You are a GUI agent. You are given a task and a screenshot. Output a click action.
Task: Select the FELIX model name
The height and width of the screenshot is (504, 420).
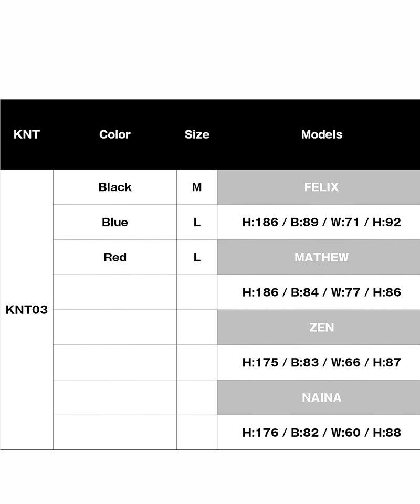pos(321,187)
